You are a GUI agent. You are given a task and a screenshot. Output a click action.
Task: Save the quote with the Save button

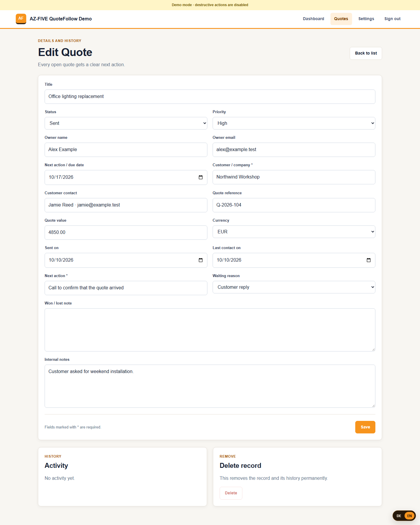coord(365,427)
